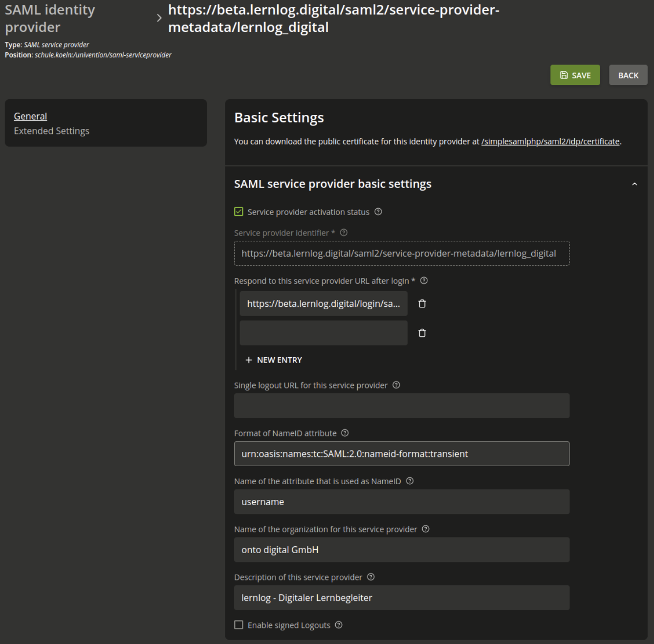Switch to Extended Settings tab
The height and width of the screenshot is (644, 654).
pos(51,131)
